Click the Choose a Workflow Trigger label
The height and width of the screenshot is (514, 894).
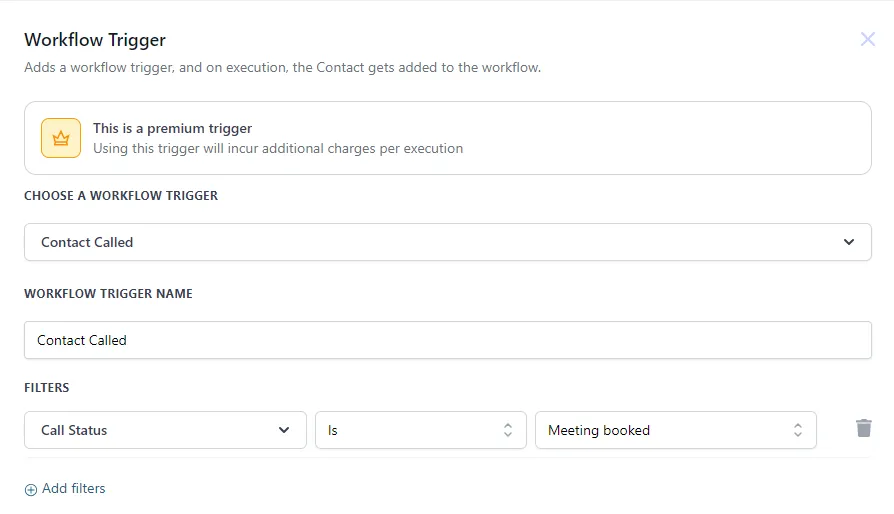[121, 195]
